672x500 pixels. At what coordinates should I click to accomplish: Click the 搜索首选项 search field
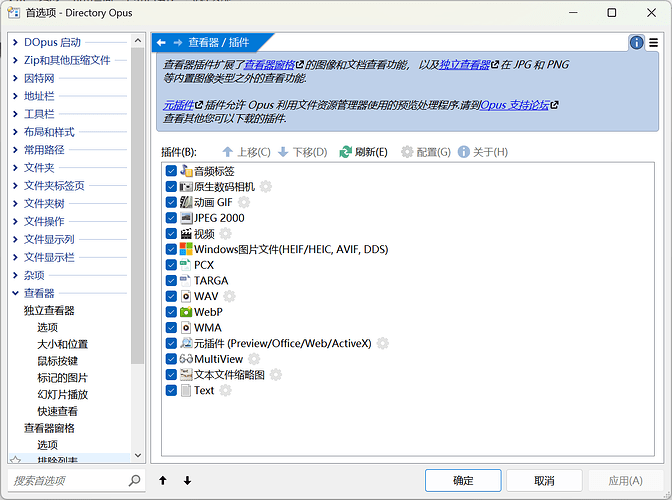click(x=68, y=481)
